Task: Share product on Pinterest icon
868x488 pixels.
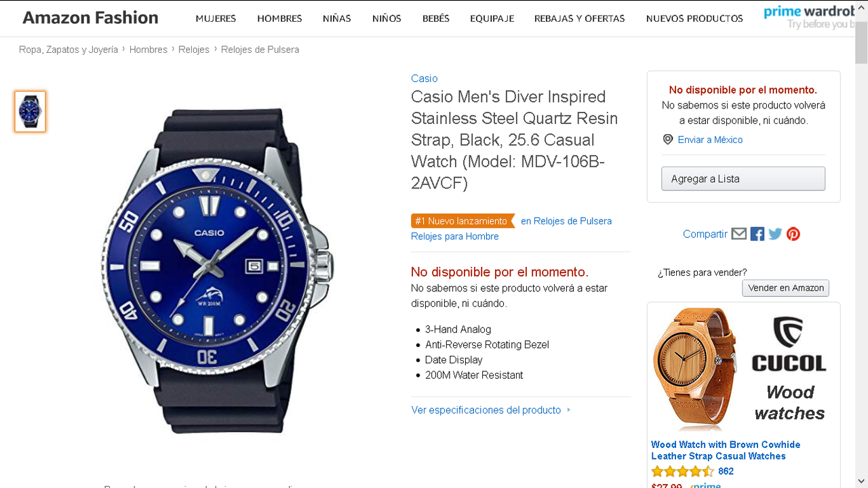Action: tap(793, 234)
